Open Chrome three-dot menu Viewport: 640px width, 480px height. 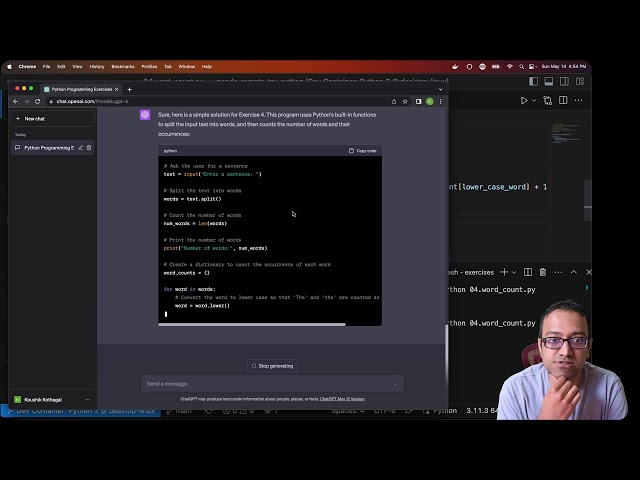pyautogui.click(x=440, y=101)
